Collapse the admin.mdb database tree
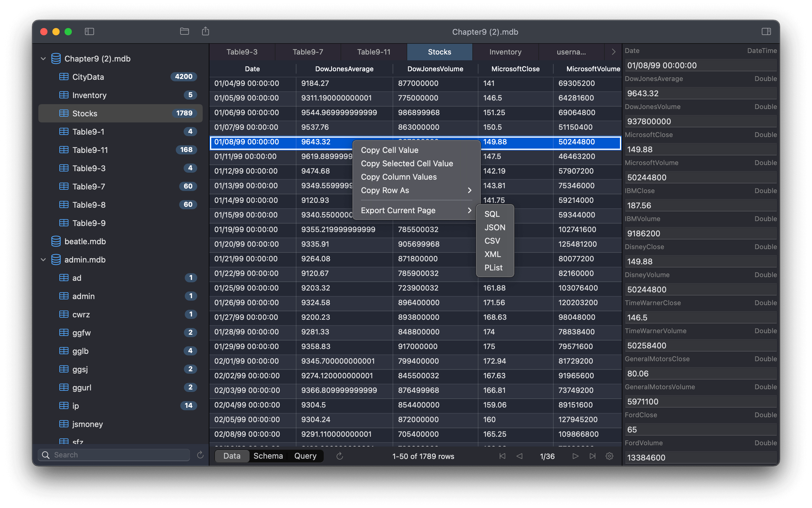The image size is (812, 508). (x=43, y=260)
